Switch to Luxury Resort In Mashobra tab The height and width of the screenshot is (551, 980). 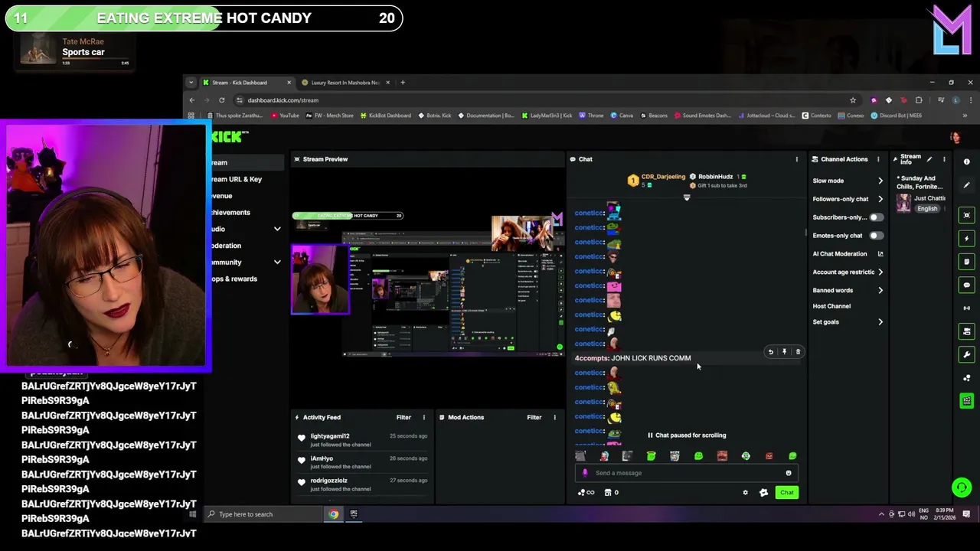click(x=346, y=83)
